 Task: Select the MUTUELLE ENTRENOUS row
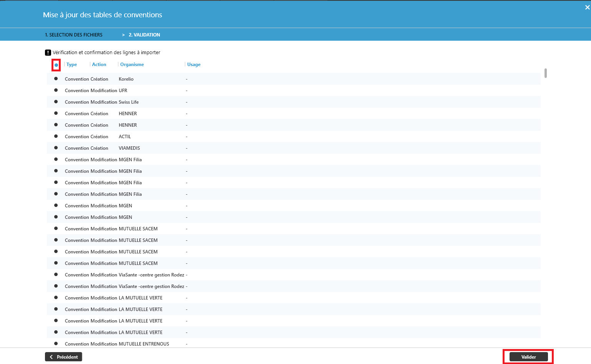pos(144,344)
